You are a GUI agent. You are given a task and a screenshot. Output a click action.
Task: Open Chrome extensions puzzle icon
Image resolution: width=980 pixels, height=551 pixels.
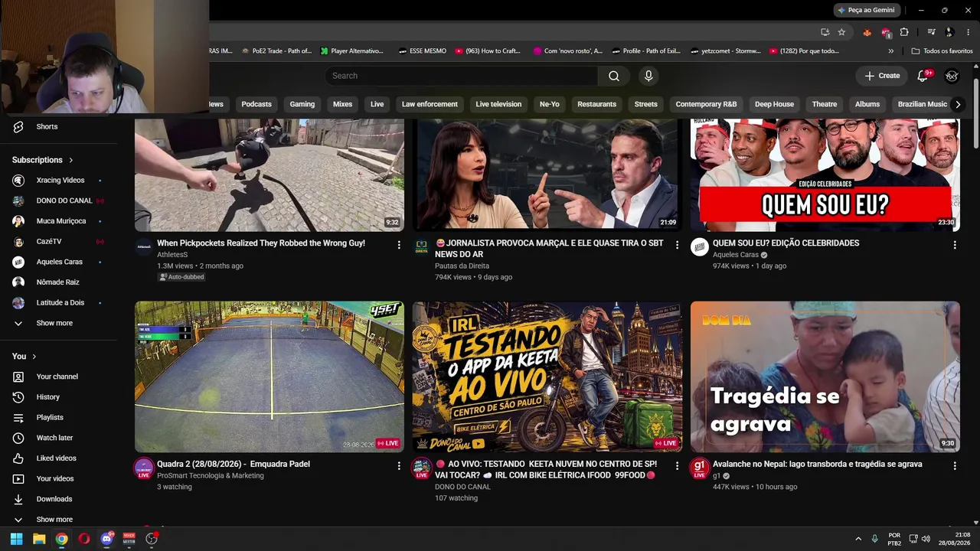904,32
